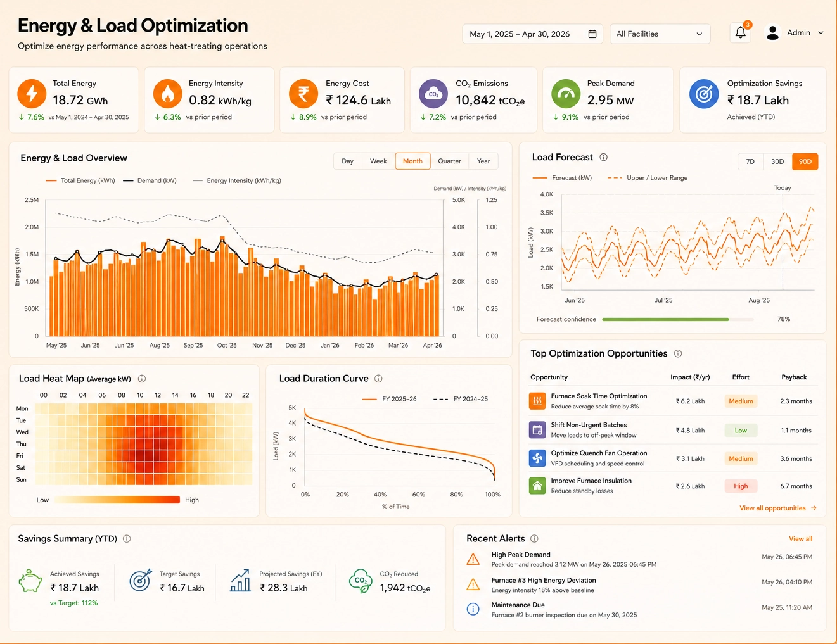Click the '₹ 3.1 Lakh' impact value
The height and width of the screenshot is (644, 837).
[x=690, y=458]
